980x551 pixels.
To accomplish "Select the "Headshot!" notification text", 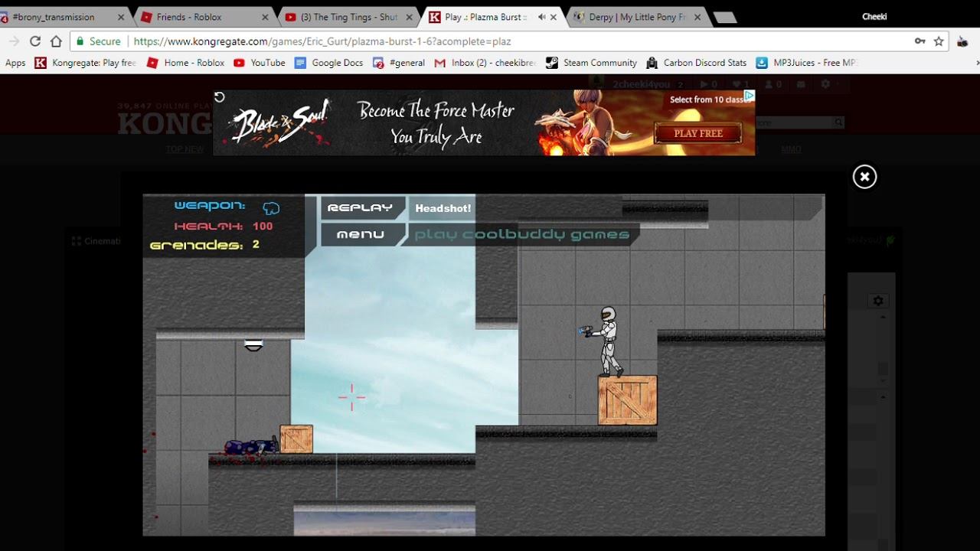I will pos(443,208).
